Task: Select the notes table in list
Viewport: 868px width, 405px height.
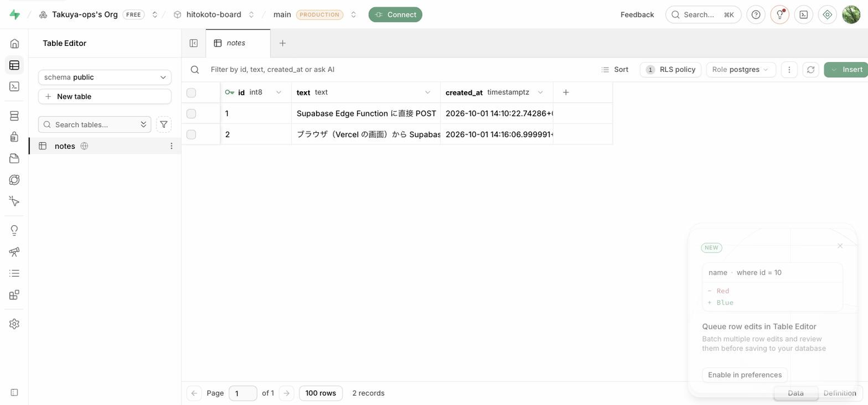Action: (x=105, y=146)
